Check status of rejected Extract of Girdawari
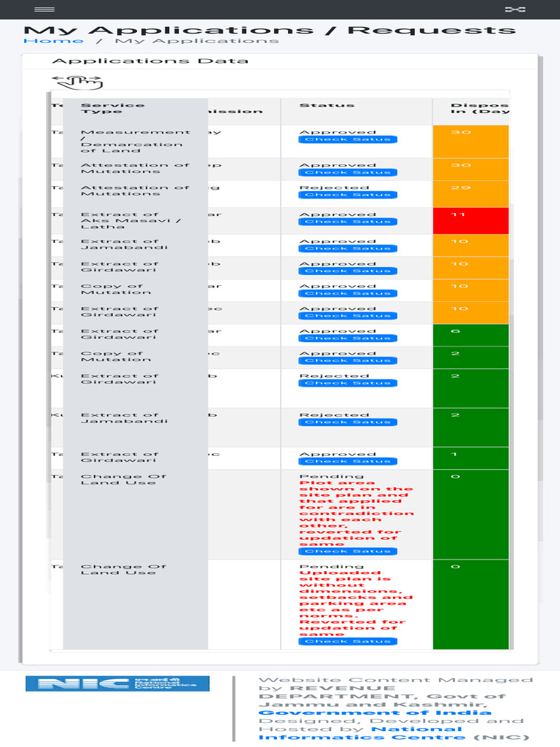This screenshot has width=560, height=747. [x=348, y=383]
